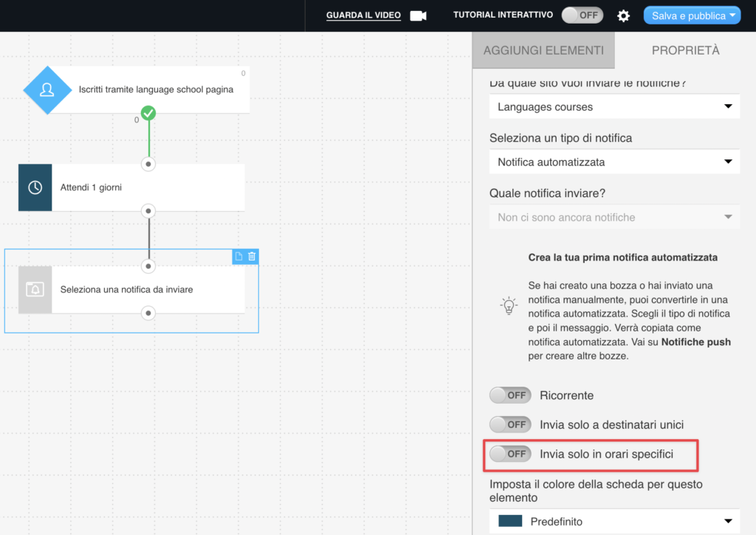Open the Languages courses site dropdown
Image resolution: width=756 pixels, height=535 pixels.
[614, 106]
